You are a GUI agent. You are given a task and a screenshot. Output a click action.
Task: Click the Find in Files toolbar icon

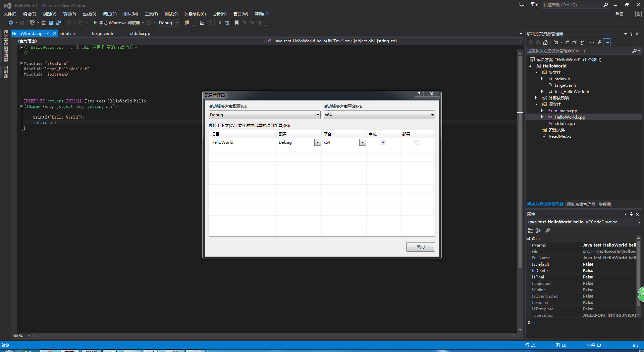pyautogui.click(x=187, y=23)
